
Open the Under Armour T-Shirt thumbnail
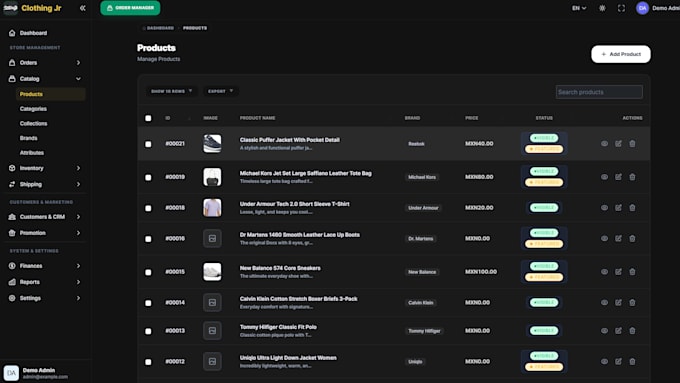212,208
